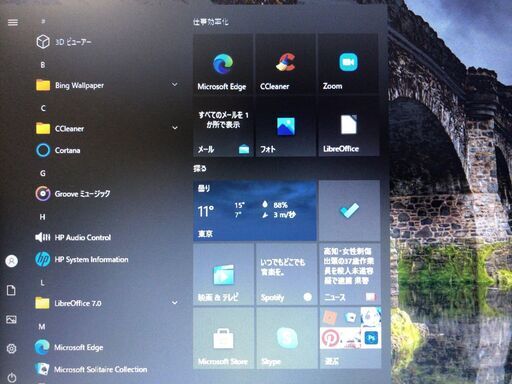Open the Microsoft Store tile
512x384 pixels.
click(x=223, y=338)
